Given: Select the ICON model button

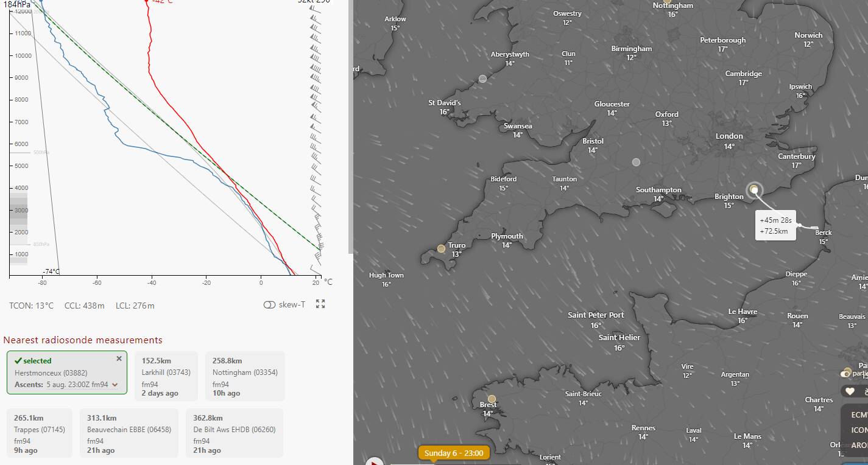Looking at the screenshot, I should pos(859,430).
